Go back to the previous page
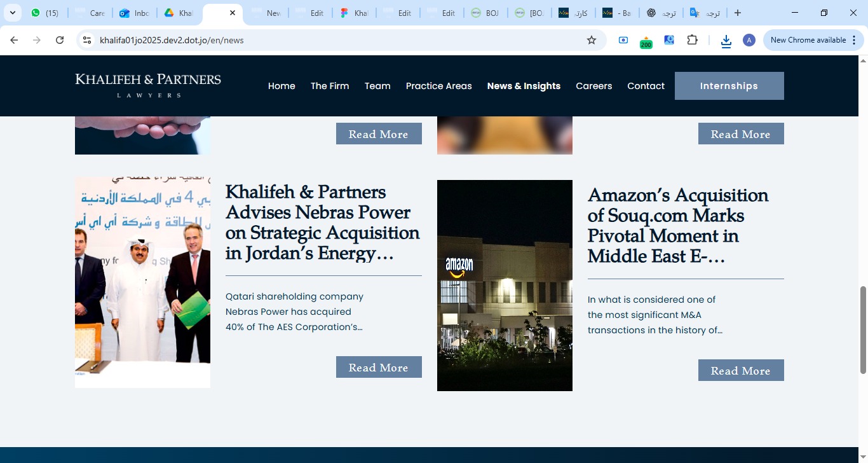Screen dimensions: 868x463 14,40
